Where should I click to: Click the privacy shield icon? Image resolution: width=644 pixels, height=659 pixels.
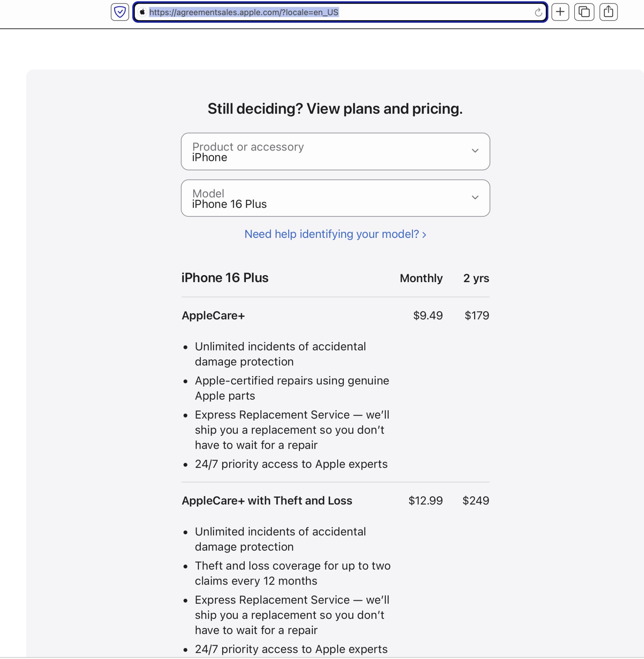pyautogui.click(x=120, y=12)
